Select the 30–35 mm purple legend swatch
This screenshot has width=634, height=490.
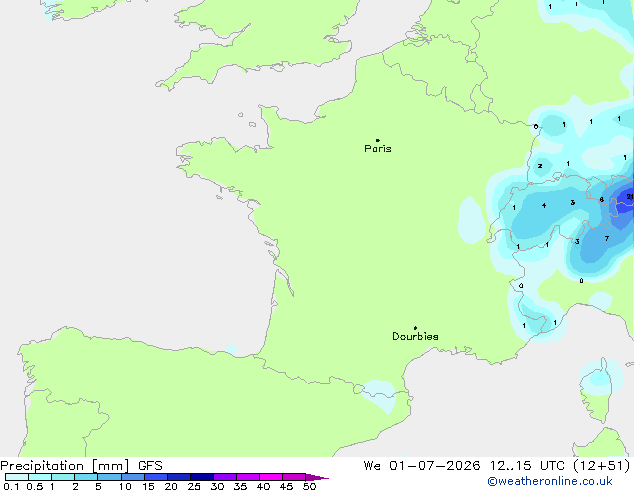coord(225,477)
